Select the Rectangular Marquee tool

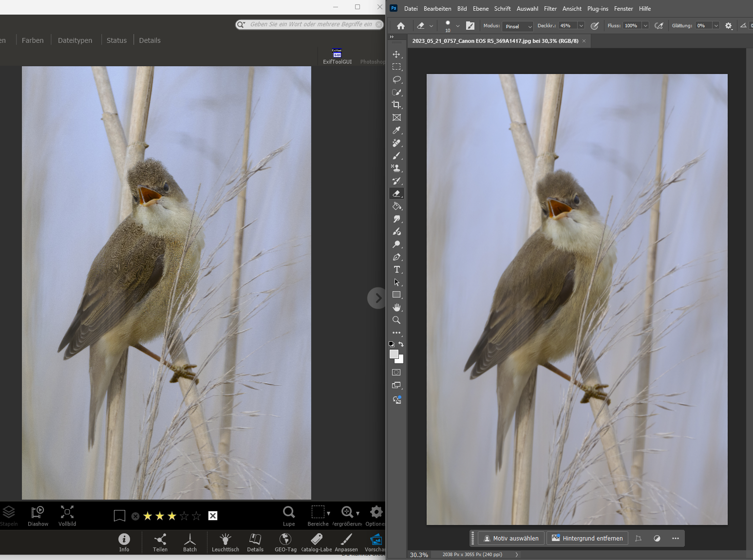(396, 67)
